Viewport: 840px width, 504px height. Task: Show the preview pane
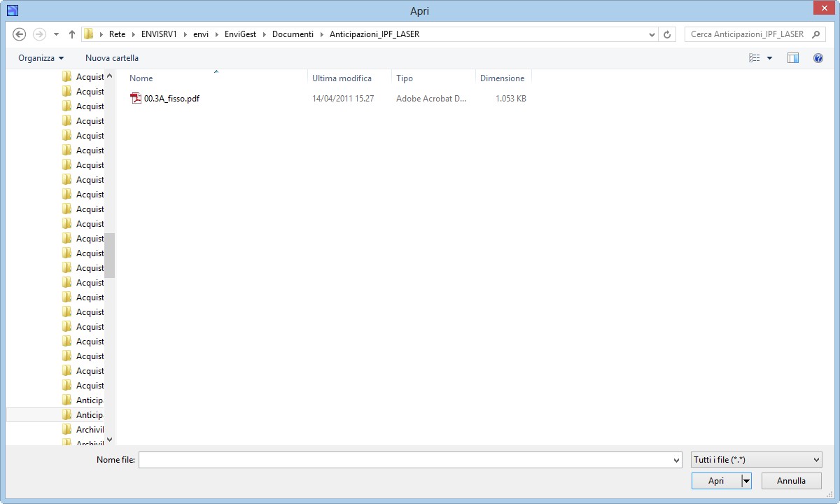(793, 58)
